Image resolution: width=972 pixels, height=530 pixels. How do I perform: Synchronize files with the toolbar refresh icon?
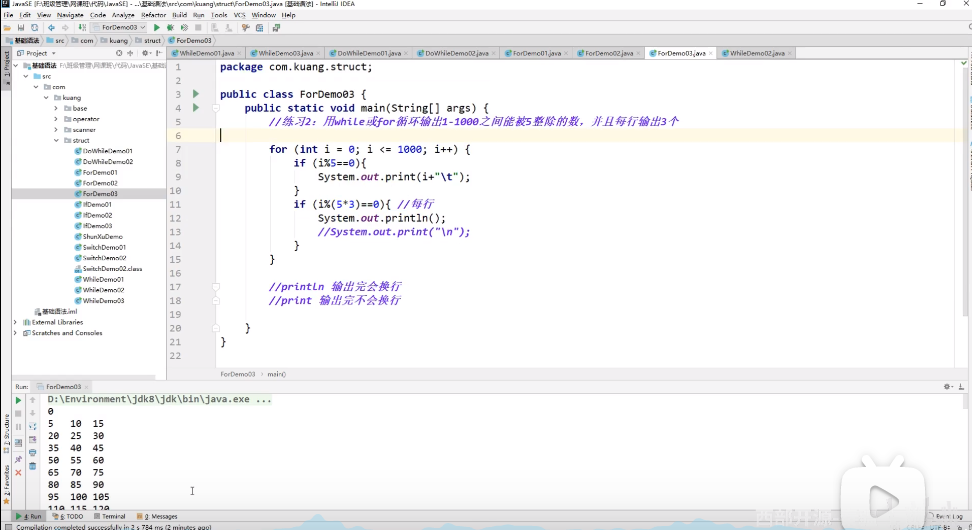[x=35, y=28]
